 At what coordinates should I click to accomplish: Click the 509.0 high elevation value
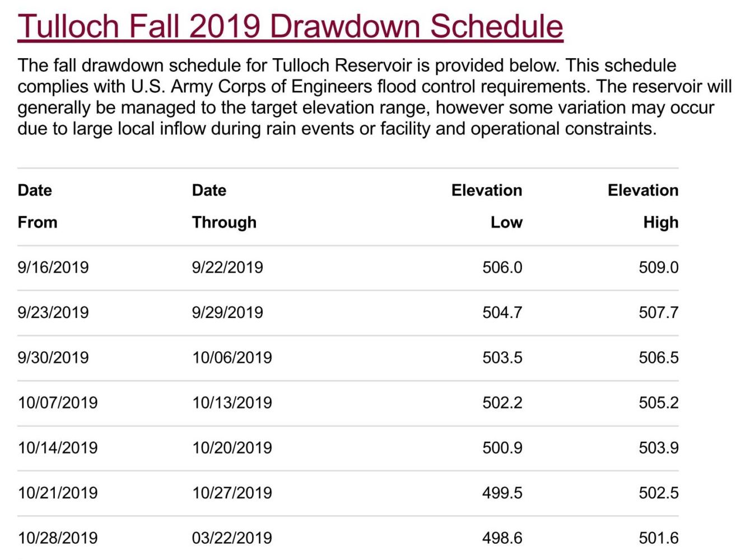pos(659,267)
